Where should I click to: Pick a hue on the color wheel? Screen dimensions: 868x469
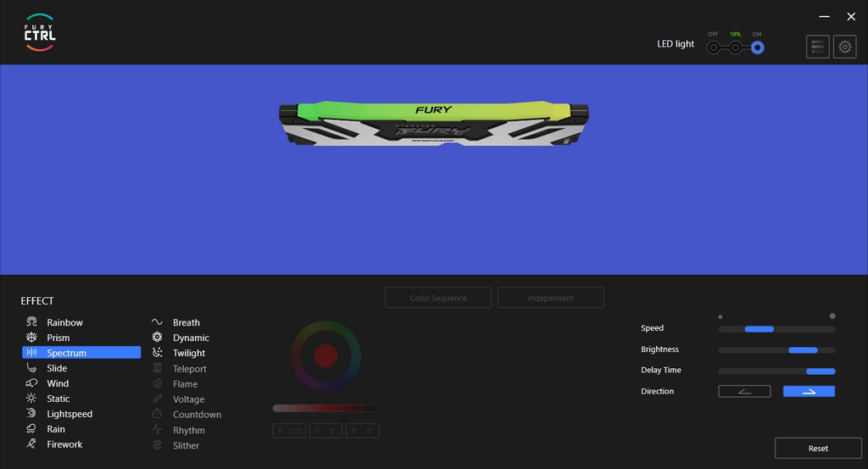[326, 355]
